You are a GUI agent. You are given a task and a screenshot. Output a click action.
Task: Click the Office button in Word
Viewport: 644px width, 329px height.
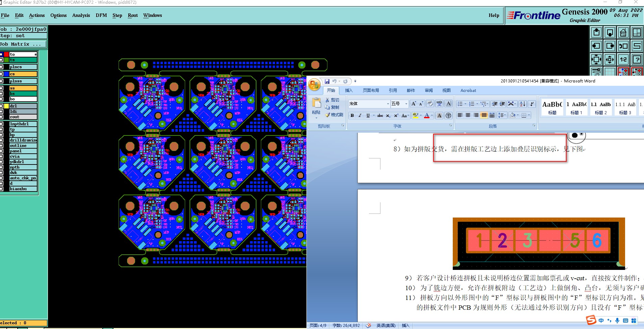pos(314,84)
